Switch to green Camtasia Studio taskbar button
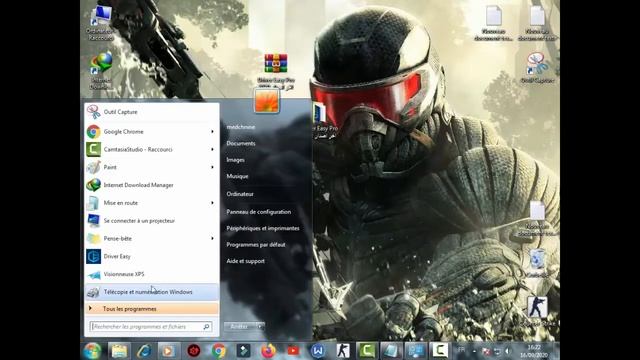640x360 pixels. (367, 351)
